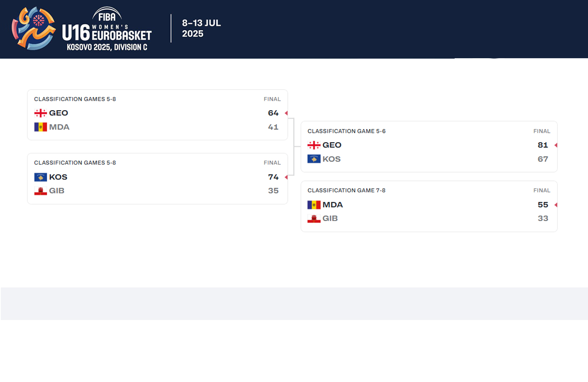Screen dimensions: 588x382
Task: Click the FIBA U16 Women's EuroBasket logo
Action: (82, 29)
